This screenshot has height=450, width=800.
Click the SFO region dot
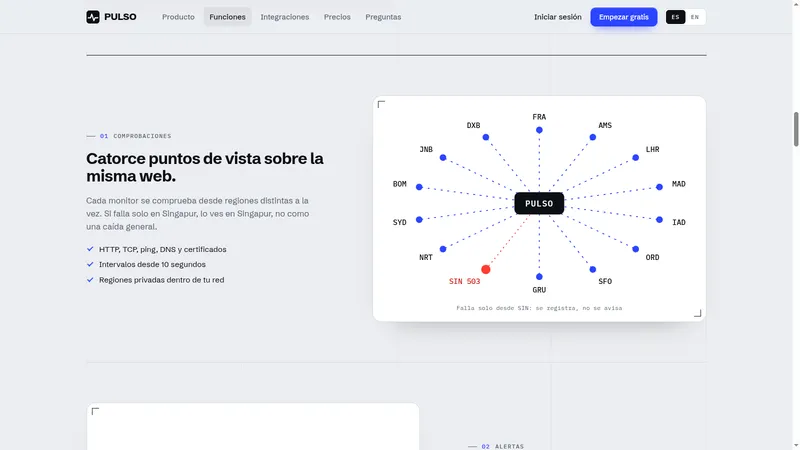(x=593, y=269)
